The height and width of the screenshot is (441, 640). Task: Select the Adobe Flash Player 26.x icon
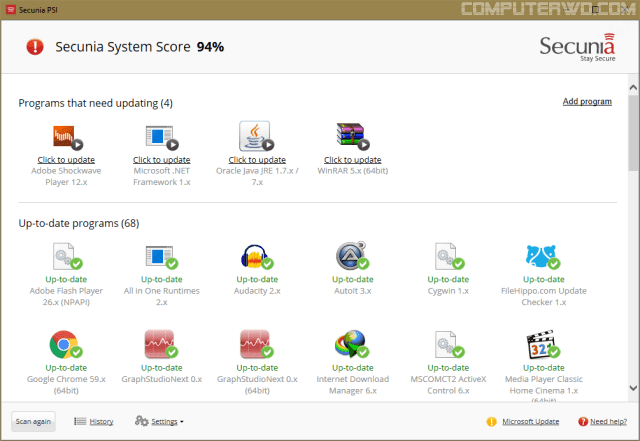67,256
